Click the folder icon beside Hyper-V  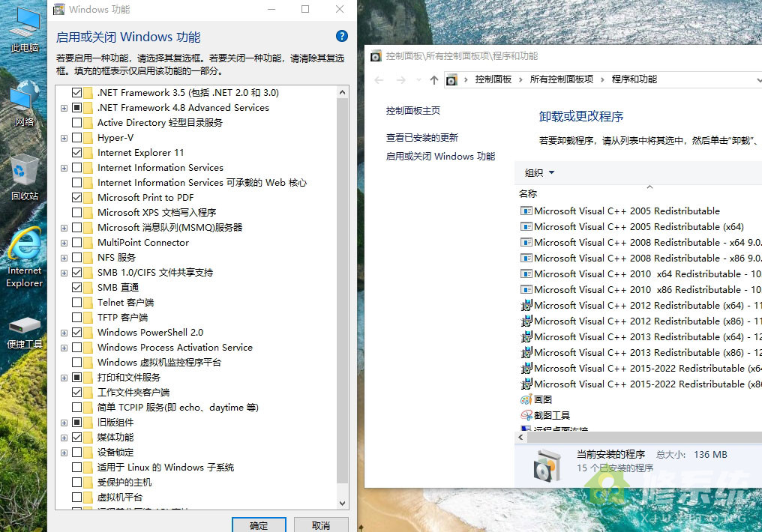[x=88, y=138]
